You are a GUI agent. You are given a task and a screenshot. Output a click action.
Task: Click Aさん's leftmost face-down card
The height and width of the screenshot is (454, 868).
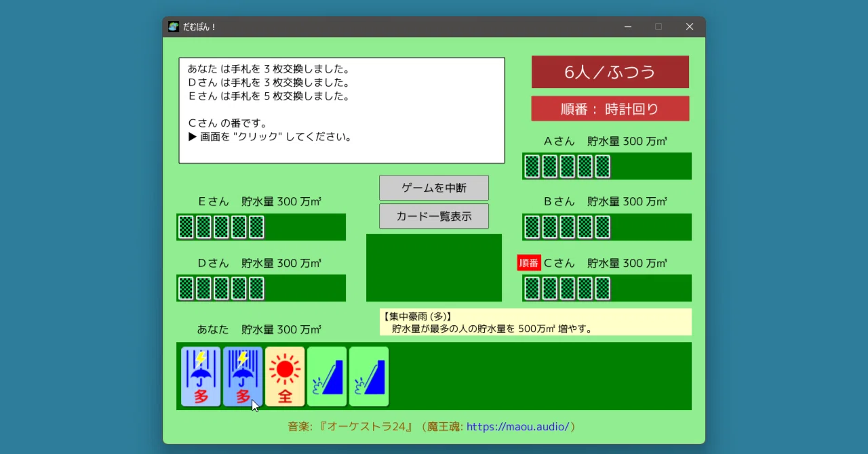(532, 166)
